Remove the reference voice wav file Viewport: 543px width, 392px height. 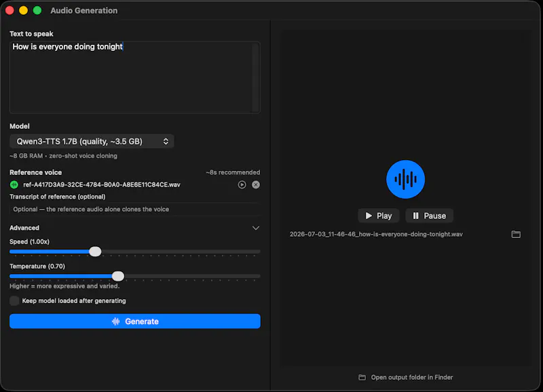(x=256, y=184)
